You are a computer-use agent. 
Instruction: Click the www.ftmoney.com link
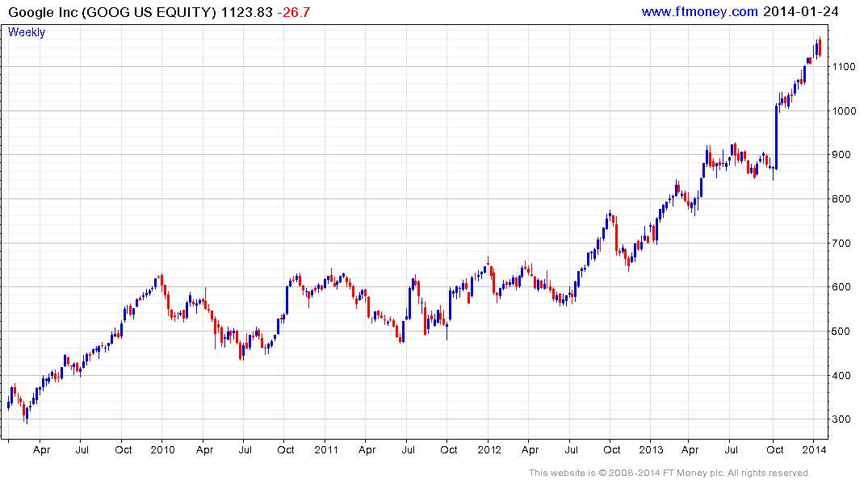[x=699, y=11]
